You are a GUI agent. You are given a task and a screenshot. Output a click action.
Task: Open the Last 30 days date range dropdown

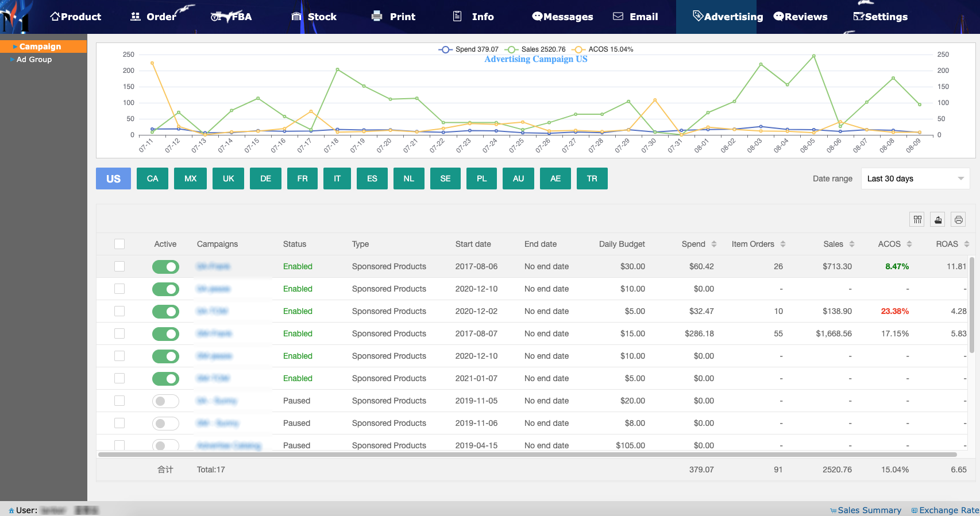(915, 179)
